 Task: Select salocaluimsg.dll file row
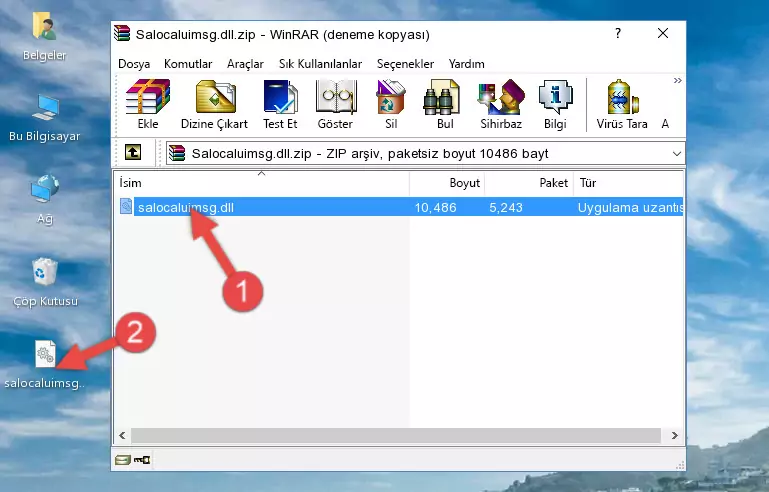(400, 207)
